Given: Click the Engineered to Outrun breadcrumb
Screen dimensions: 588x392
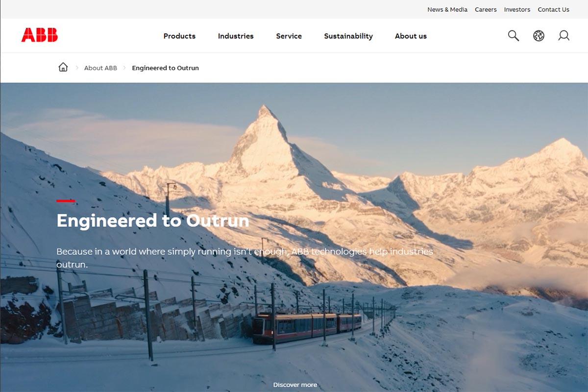Looking at the screenshot, I should [x=165, y=68].
